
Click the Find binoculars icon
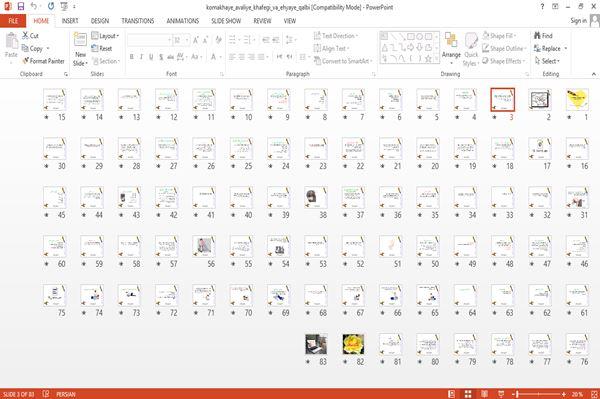point(537,36)
